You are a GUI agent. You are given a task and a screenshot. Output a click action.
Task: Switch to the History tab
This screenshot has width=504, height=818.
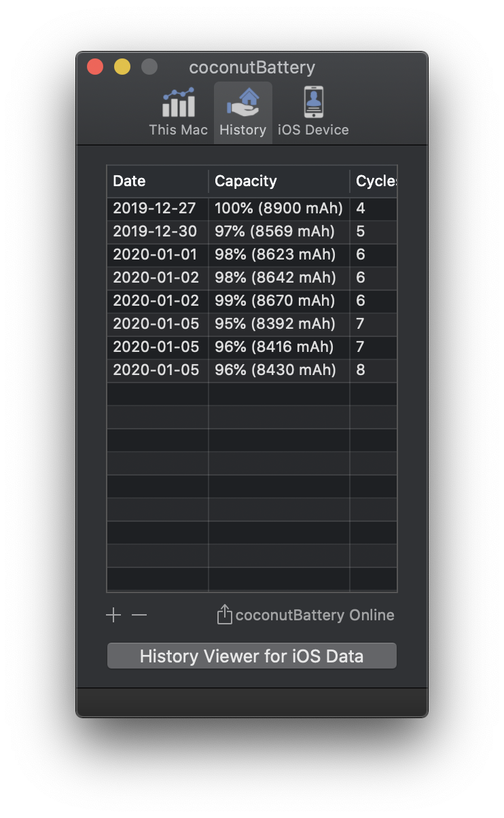pyautogui.click(x=242, y=113)
